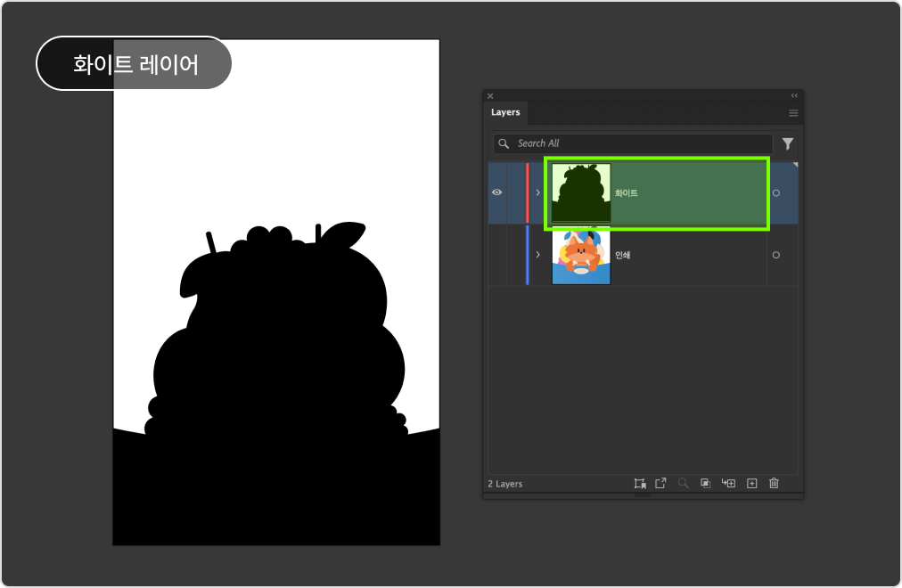Image resolution: width=902 pixels, height=588 pixels.
Task: Click the search magnifier in Search All field
Action: click(504, 143)
